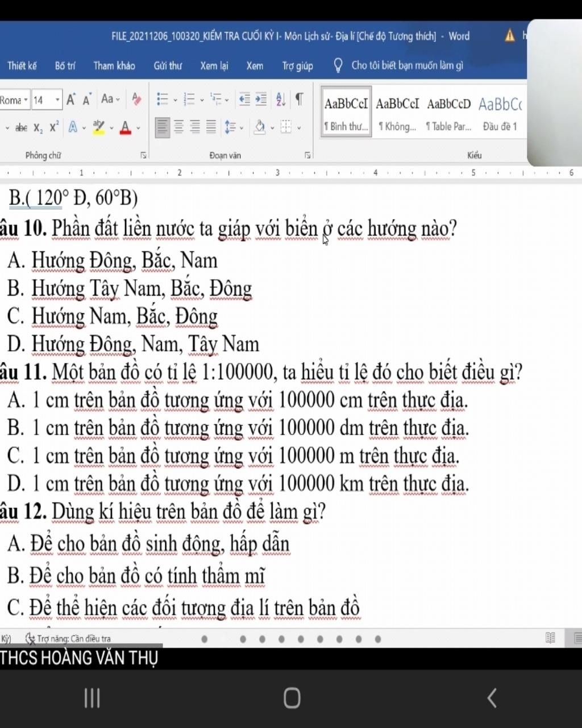Tap Android back button
582x728 pixels.
(x=492, y=698)
